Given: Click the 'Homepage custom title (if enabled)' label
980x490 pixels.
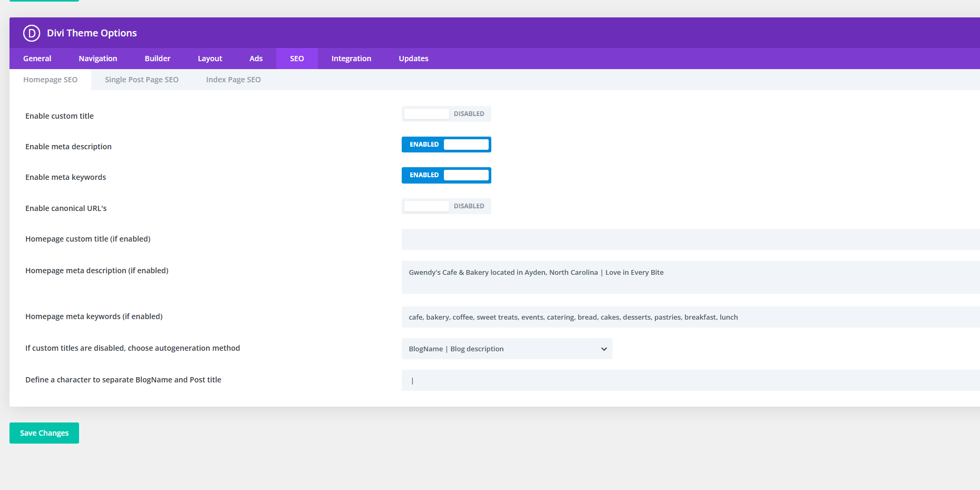Looking at the screenshot, I should pyautogui.click(x=88, y=239).
